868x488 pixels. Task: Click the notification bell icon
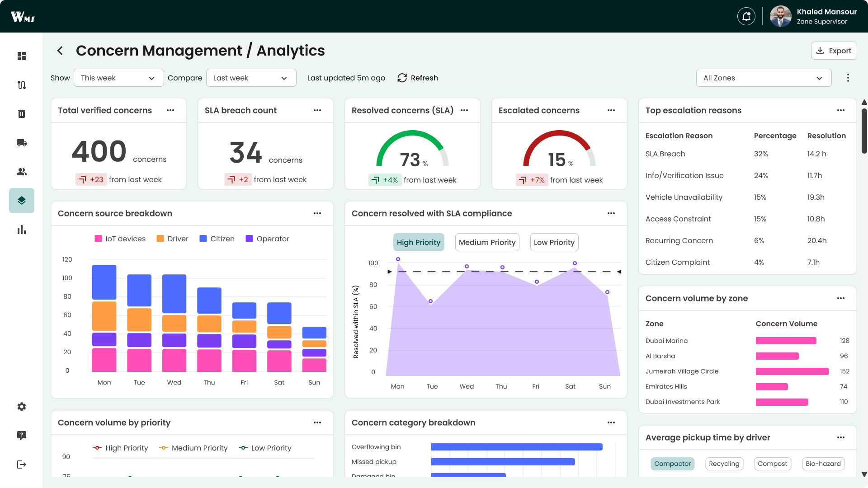(x=746, y=17)
